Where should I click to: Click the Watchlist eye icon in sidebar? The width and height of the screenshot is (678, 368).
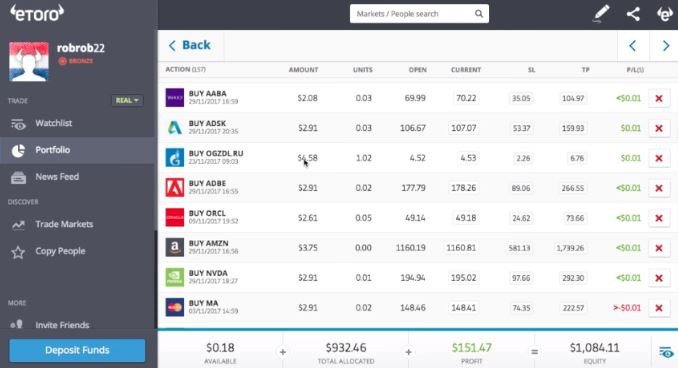pyautogui.click(x=18, y=124)
